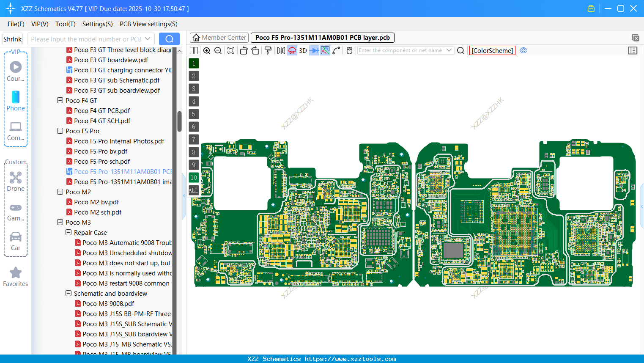Select the zoom in tool

[x=207, y=50]
